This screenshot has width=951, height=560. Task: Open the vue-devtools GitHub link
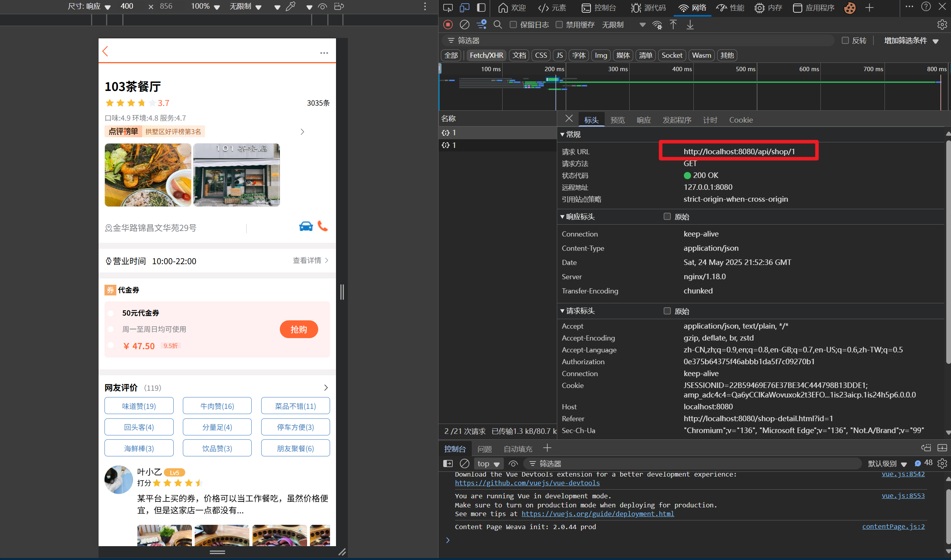pos(527,483)
